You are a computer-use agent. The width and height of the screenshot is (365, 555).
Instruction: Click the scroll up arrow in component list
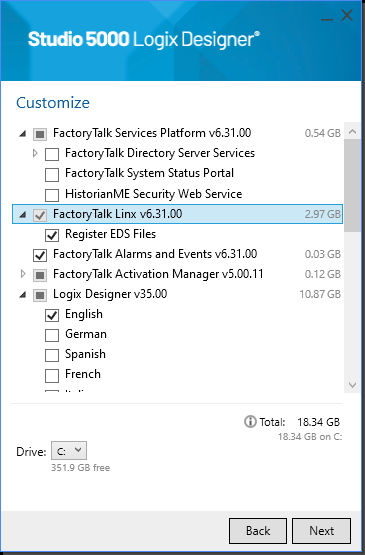[352, 132]
